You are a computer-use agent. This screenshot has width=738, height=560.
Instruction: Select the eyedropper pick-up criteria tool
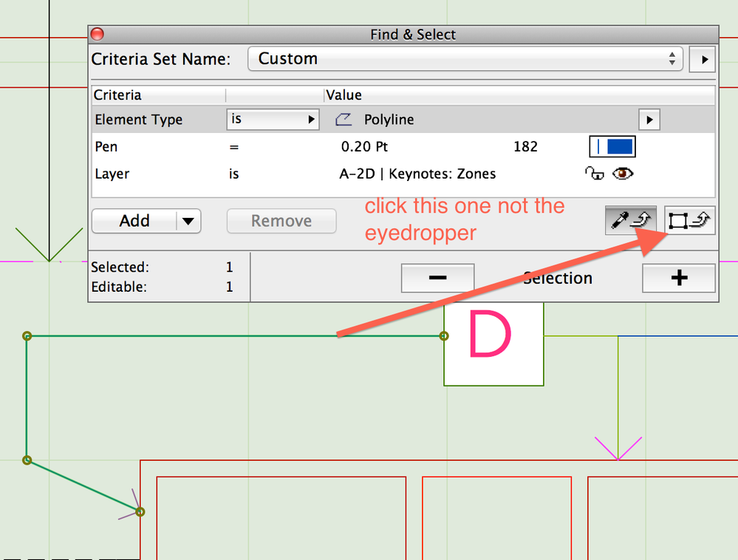click(631, 220)
